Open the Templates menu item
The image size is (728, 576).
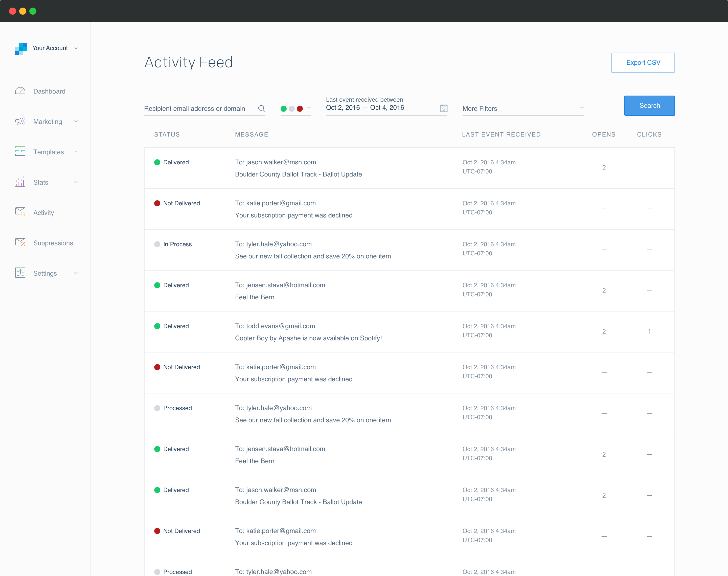(x=49, y=152)
